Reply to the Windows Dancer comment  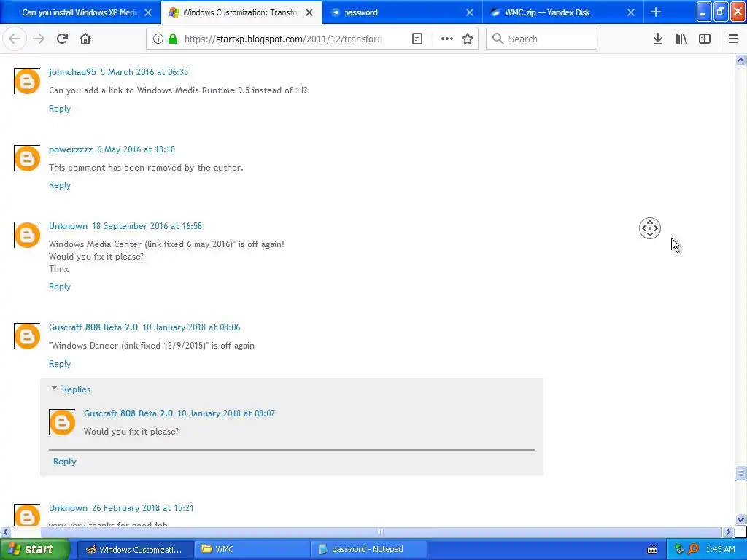click(x=60, y=364)
